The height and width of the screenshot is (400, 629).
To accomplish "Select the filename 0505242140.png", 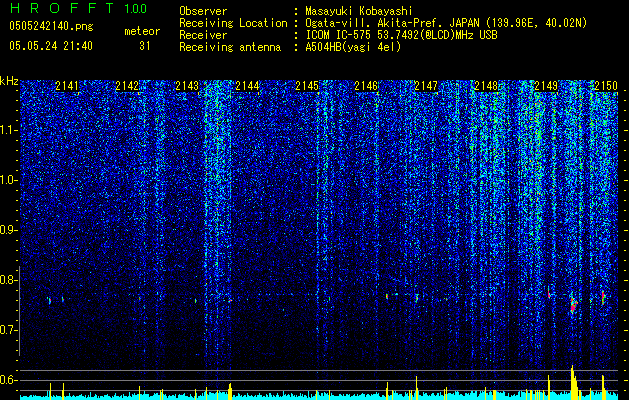I will tap(51, 26).
